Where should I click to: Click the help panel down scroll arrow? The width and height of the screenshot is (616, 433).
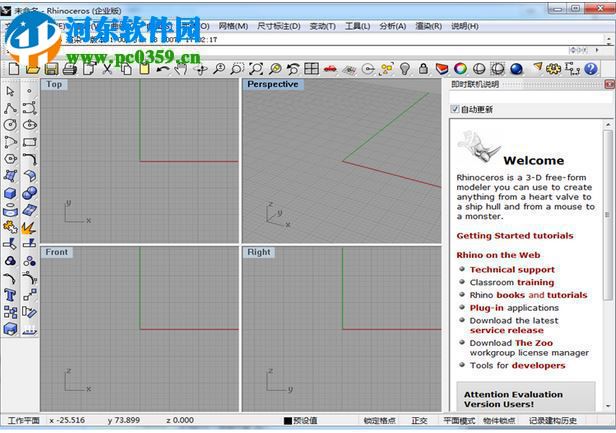pos(608,406)
